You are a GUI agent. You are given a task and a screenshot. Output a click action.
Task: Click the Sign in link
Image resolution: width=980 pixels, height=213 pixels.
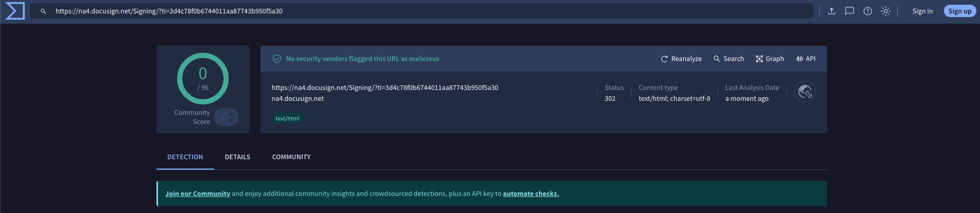[x=922, y=11]
